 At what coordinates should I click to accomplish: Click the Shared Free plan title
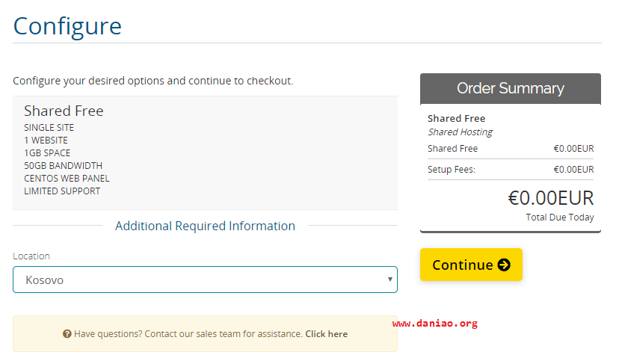(64, 111)
